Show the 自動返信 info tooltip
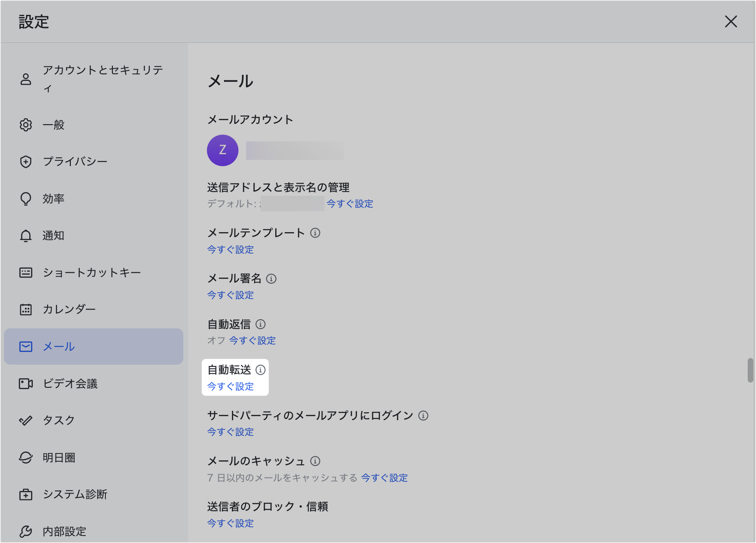Image resolution: width=756 pixels, height=543 pixels. 261,324
